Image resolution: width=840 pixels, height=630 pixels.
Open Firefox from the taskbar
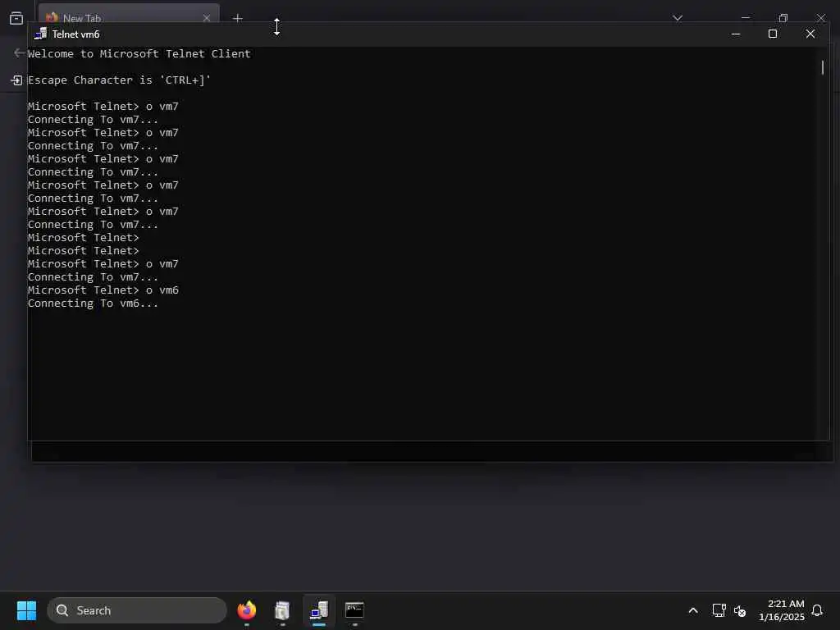coord(246,610)
